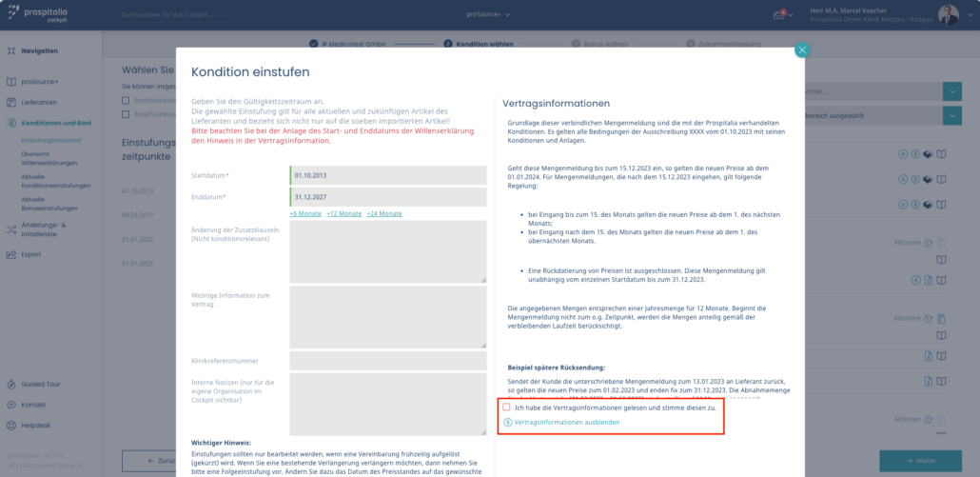Click the Wichtiger Hinweis heading
The image size is (980, 477).
pyautogui.click(x=222, y=443)
